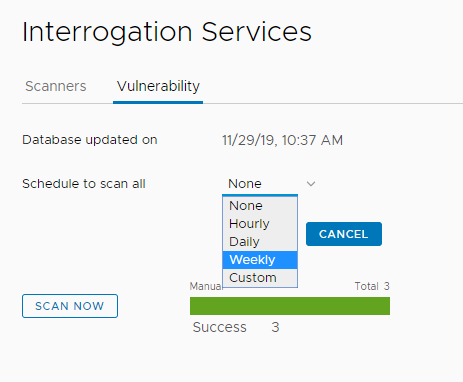
Task: Click the database updated timestamp
Action: [282, 140]
